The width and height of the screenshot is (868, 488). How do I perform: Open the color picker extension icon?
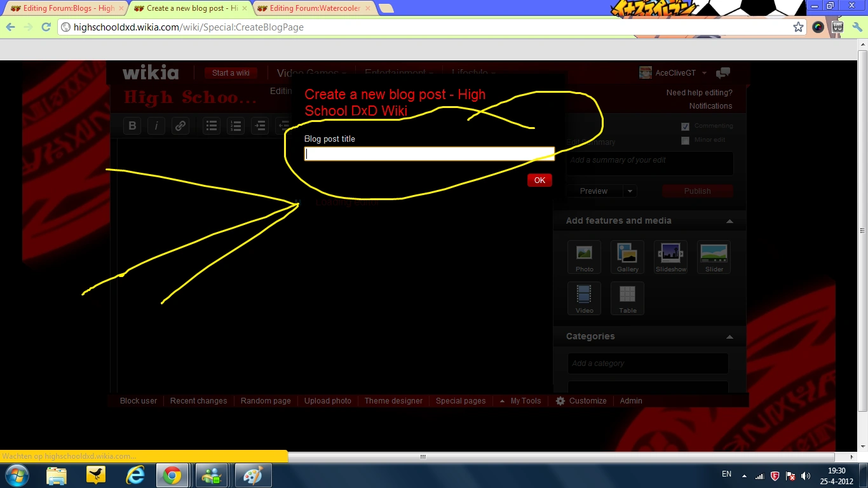coord(818,27)
